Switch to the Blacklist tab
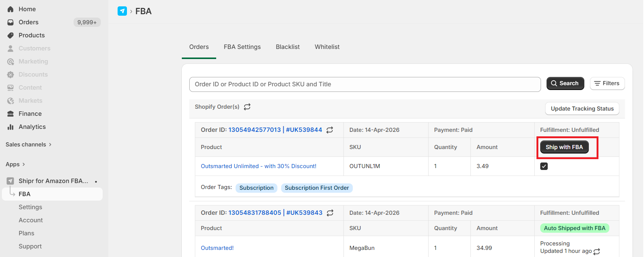The width and height of the screenshot is (644, 257). 287,47
